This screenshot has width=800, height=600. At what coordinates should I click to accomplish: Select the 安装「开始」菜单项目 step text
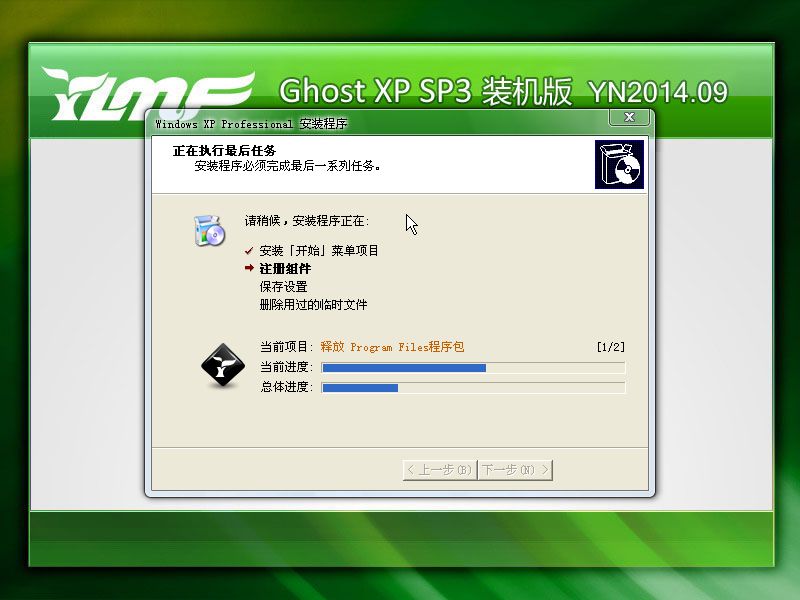coord(319,251)
